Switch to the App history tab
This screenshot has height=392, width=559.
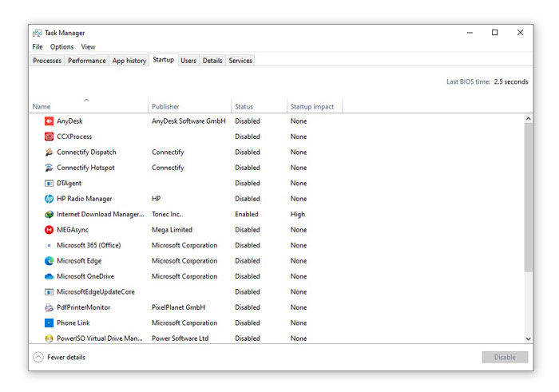click(x=129, y=61)
